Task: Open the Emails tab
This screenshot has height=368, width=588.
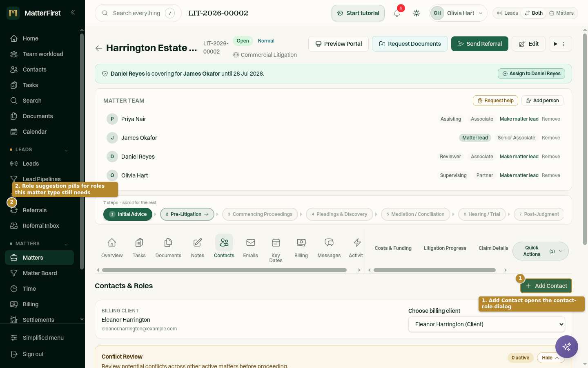Action: [x=251, y=248]
